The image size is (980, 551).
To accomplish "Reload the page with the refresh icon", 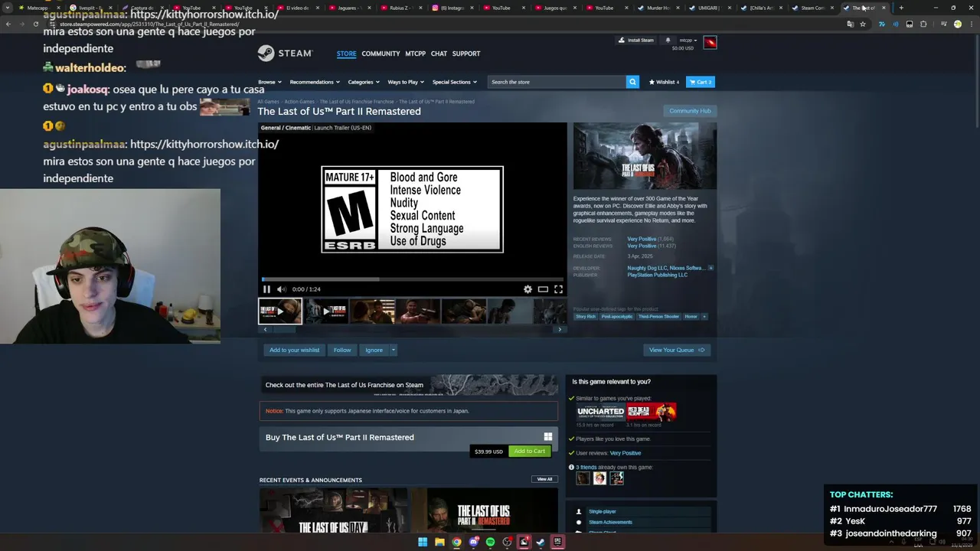I will coord(35,24).
